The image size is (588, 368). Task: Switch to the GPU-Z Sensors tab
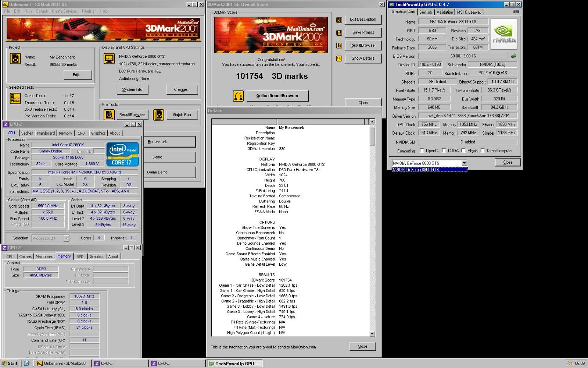pos(426,12)
